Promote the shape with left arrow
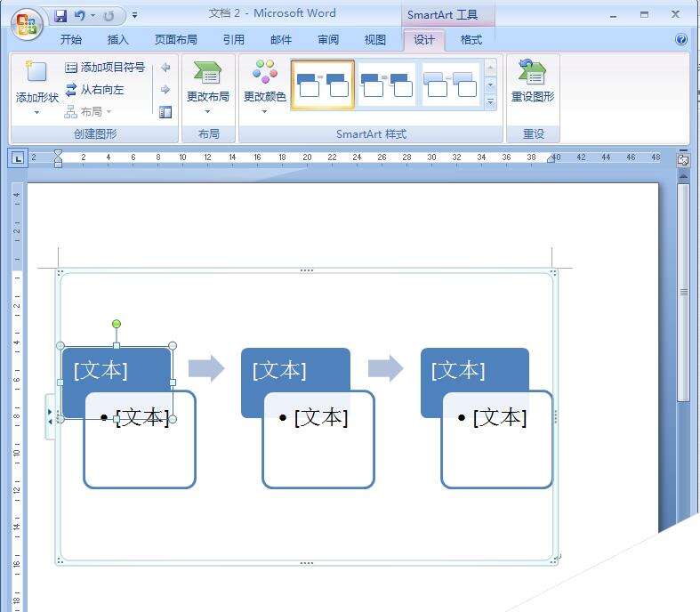Image resolution: width=700 pixels, height=612 pixels. [x=165, y=68]
